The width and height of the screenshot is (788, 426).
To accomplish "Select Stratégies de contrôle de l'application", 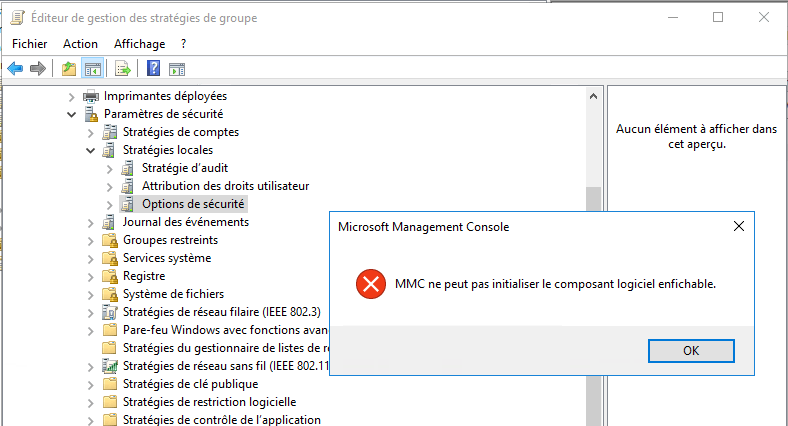I will tap(222, 420).
